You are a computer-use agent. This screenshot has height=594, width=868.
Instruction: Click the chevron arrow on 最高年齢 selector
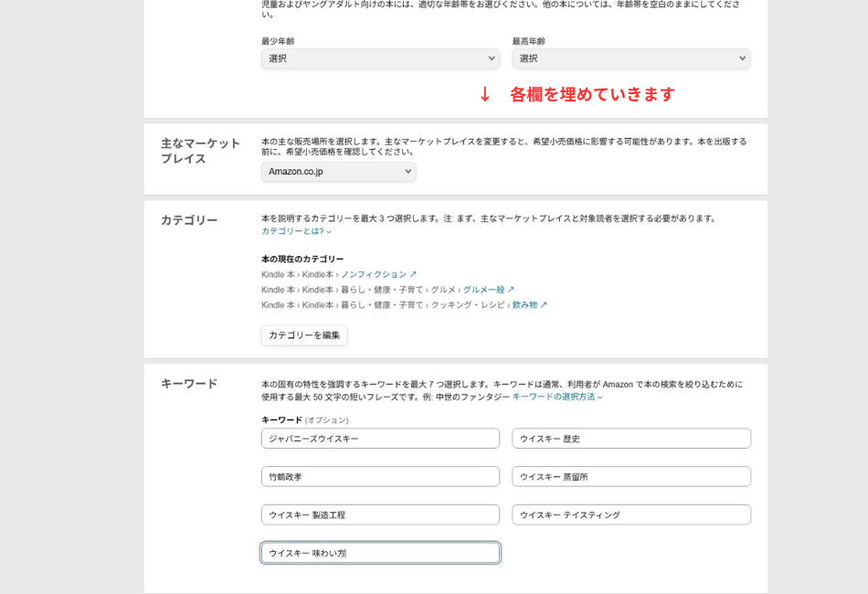click(x=742, y=58)
